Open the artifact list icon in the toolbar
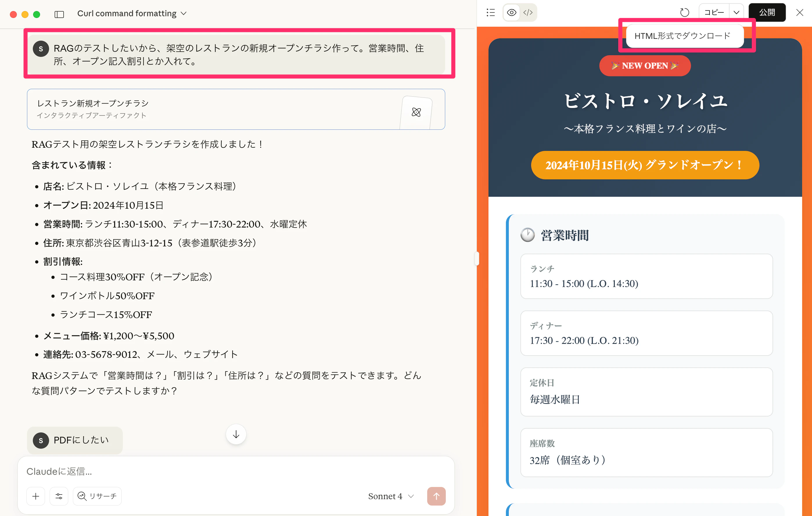The image size is (812, 516). [x=491, y=12]
